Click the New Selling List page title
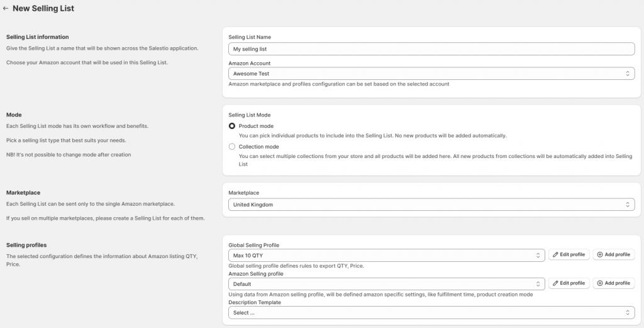 coord(43,8)
